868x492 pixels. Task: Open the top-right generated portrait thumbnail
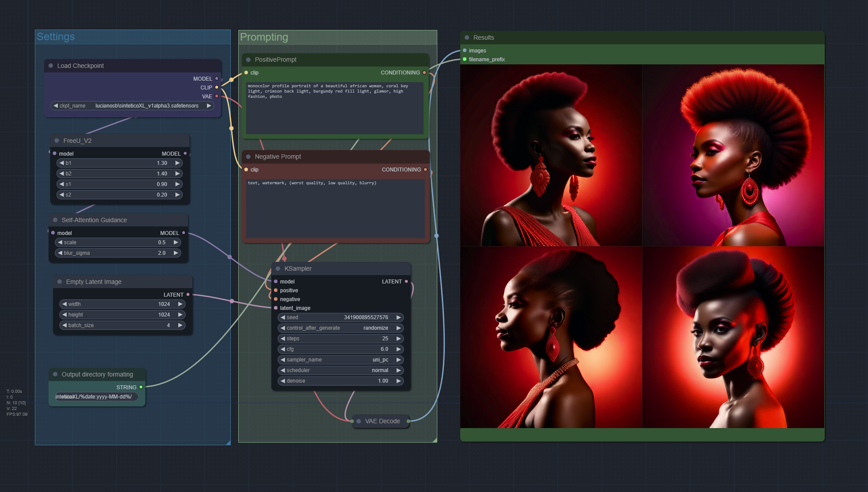click(733, 155)
